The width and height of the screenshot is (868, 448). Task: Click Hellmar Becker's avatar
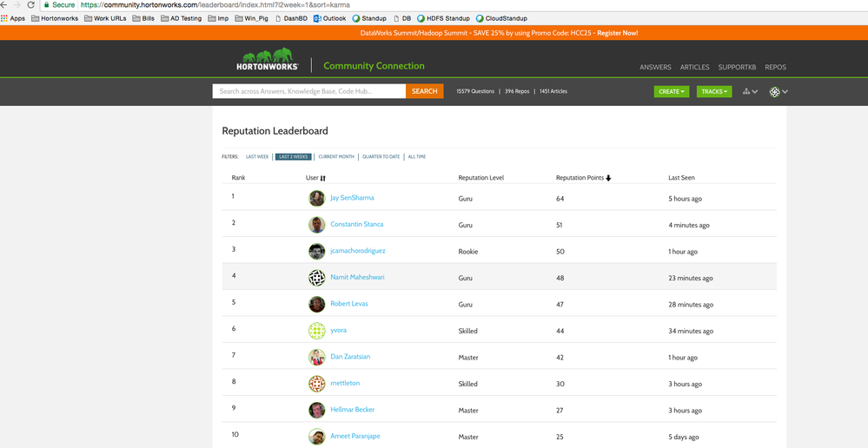click(x=316, y=410)
